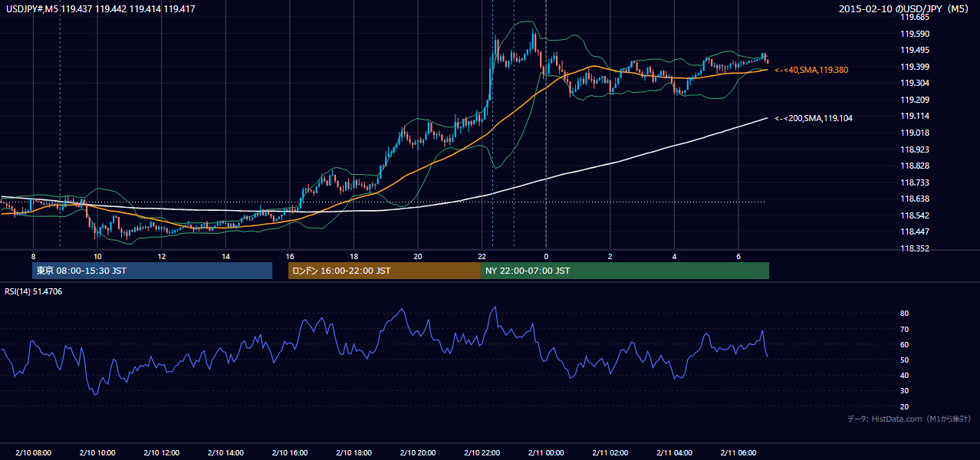Click the 40 SMA 119.380 label
The height and width of the screenshot is (460, 980).
click(x=811, y=70)
